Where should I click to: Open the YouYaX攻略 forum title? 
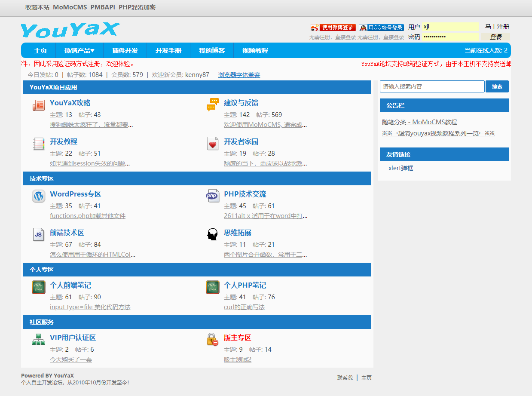[x=70, y=103]
